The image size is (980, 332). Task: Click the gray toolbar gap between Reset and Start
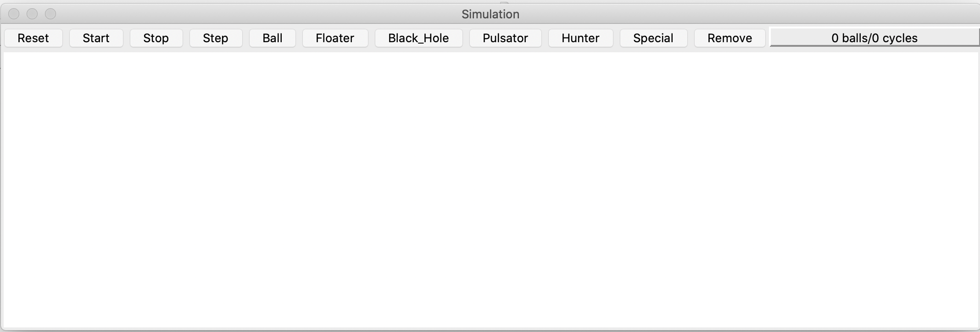pos(66,38)
